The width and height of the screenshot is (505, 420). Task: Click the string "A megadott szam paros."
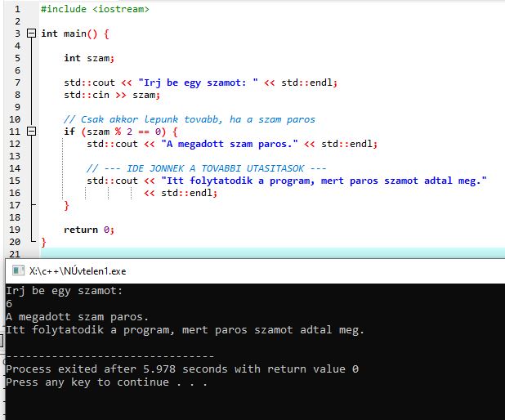230,144
